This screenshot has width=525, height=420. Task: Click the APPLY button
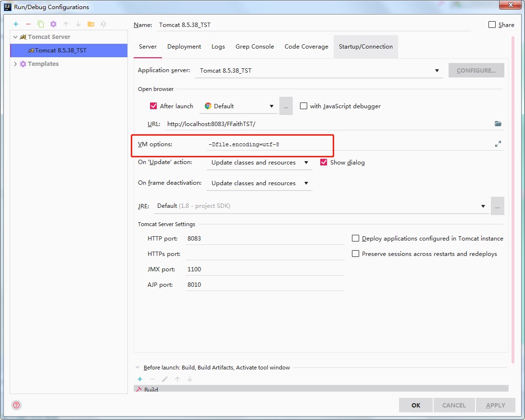[496, 405]
